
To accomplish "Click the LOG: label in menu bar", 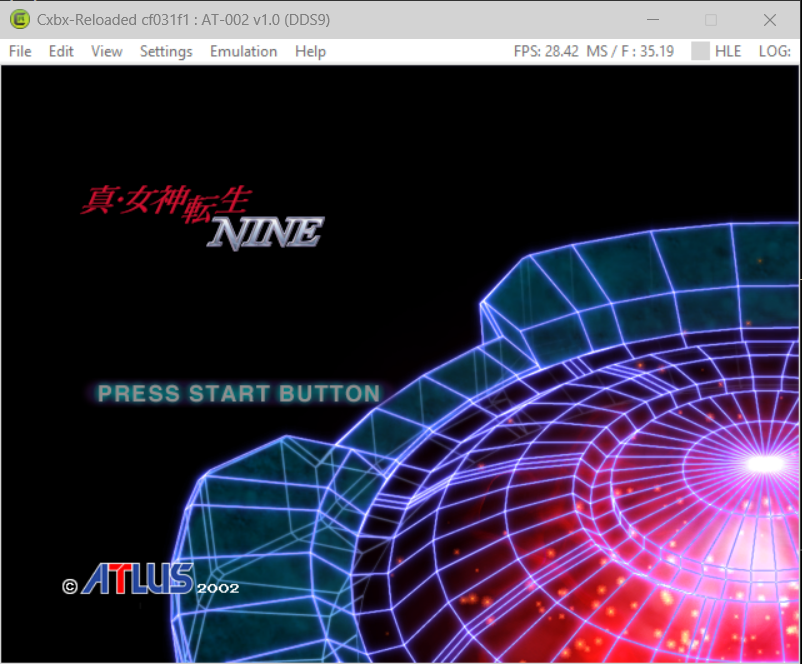I will [x=774, y=51].
